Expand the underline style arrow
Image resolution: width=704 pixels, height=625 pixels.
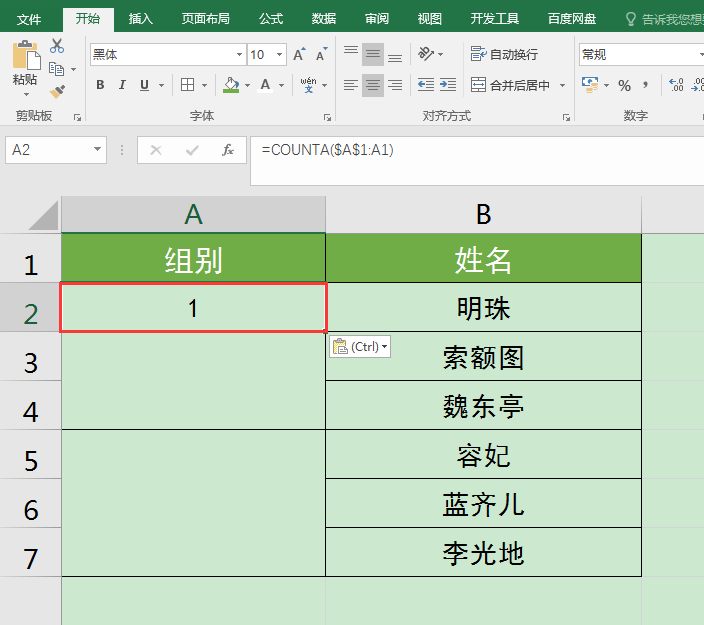[x=161, y=85]
